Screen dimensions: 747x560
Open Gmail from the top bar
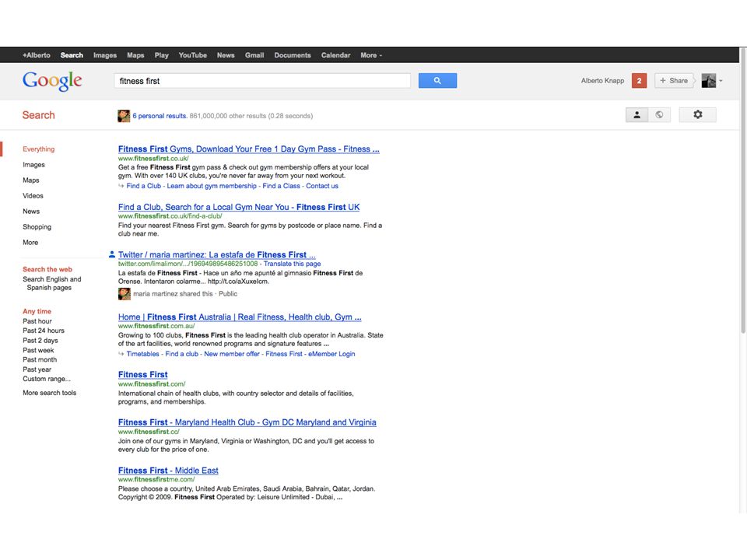tap(254, 55)
